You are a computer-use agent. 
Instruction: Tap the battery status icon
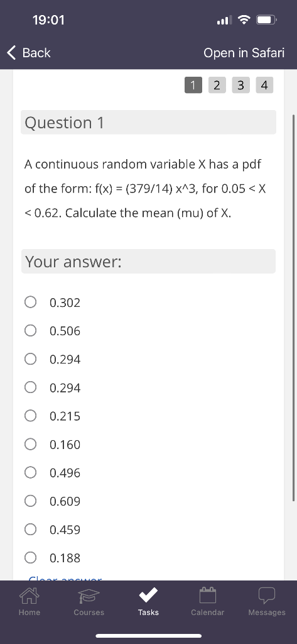[x=267, y=19]
